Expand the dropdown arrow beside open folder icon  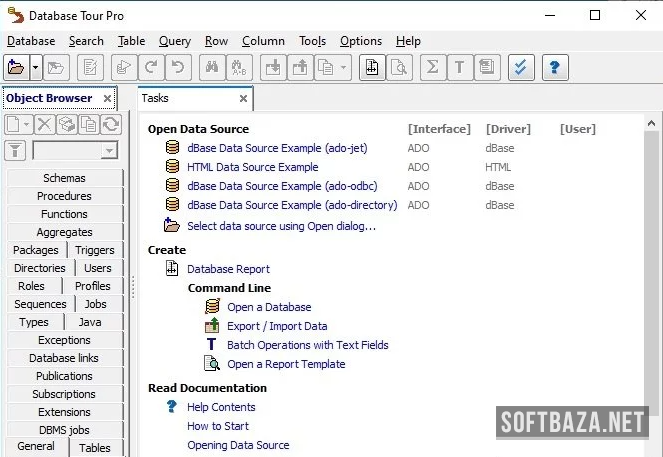(x=36, y=68)
